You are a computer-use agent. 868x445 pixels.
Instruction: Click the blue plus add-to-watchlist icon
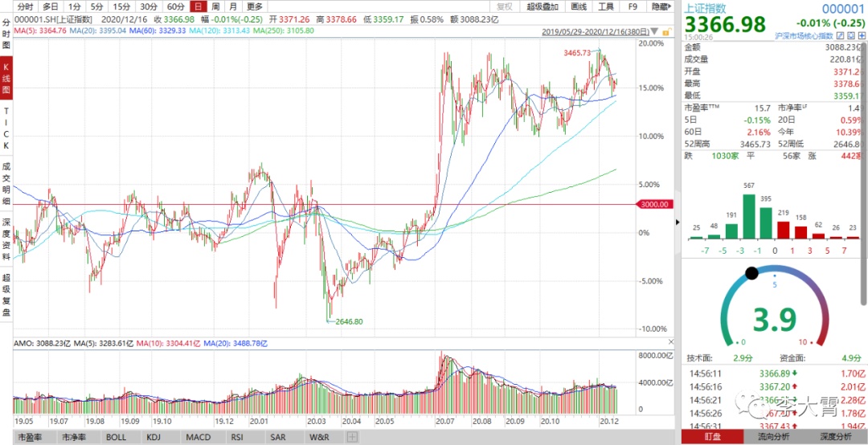click(x=860, y=36)
